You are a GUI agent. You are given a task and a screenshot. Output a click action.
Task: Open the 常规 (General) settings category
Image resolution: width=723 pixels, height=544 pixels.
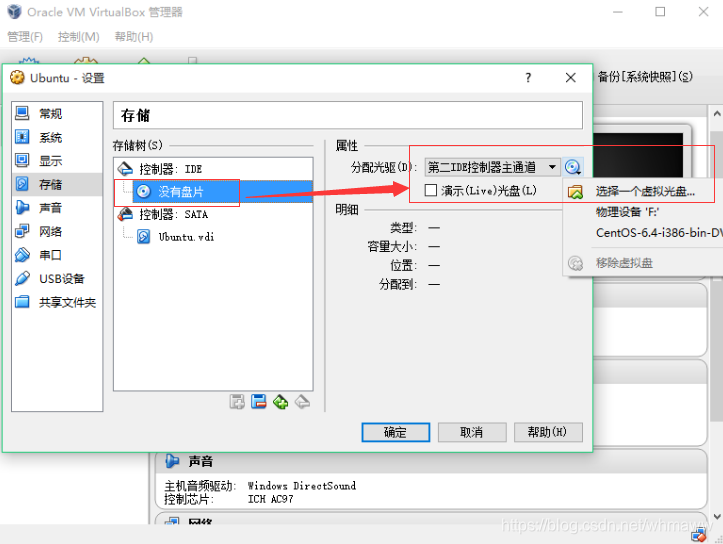57,113
